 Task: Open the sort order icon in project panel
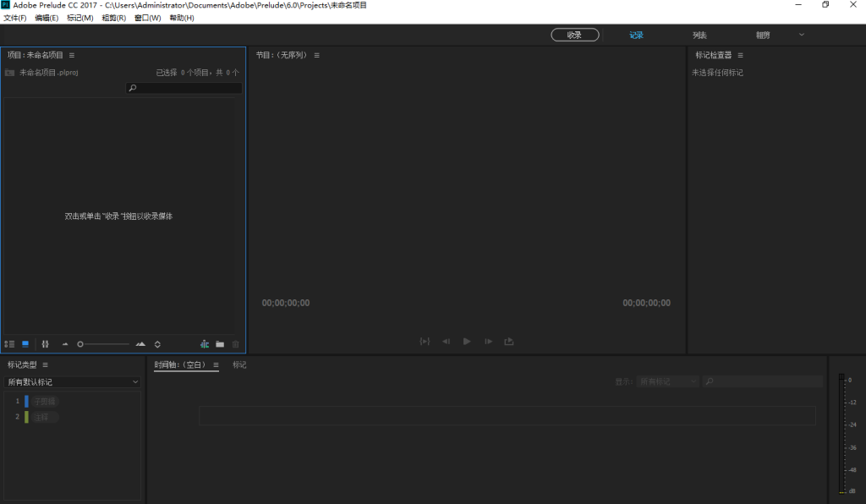click(x=157, y=344)
